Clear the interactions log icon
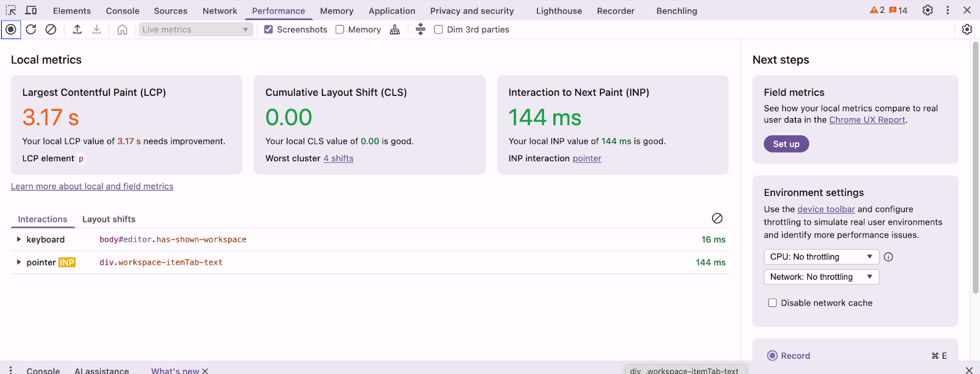Image resolution: width=980 pixels, height=374 pixels. pos(717,219)
